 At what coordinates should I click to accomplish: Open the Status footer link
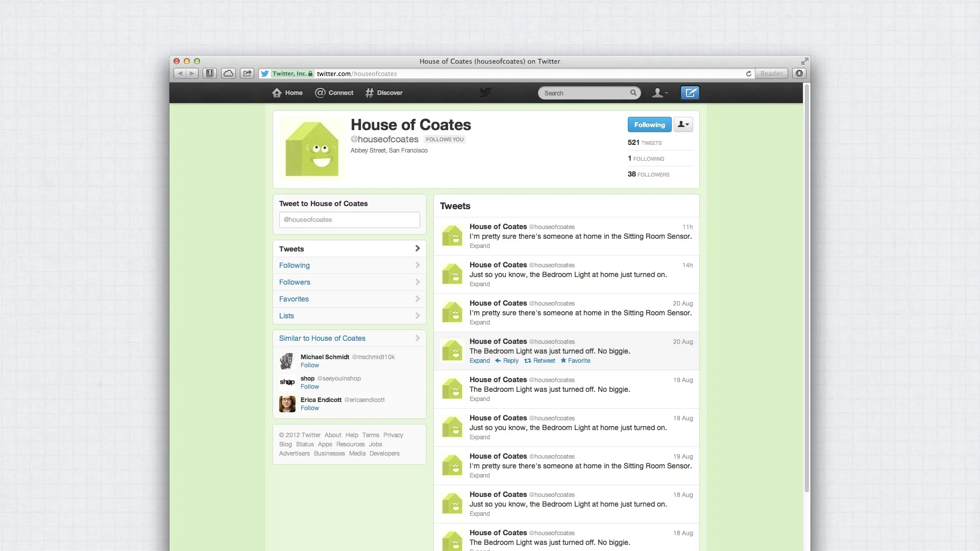pyautogui.click(x=305, y=444)
